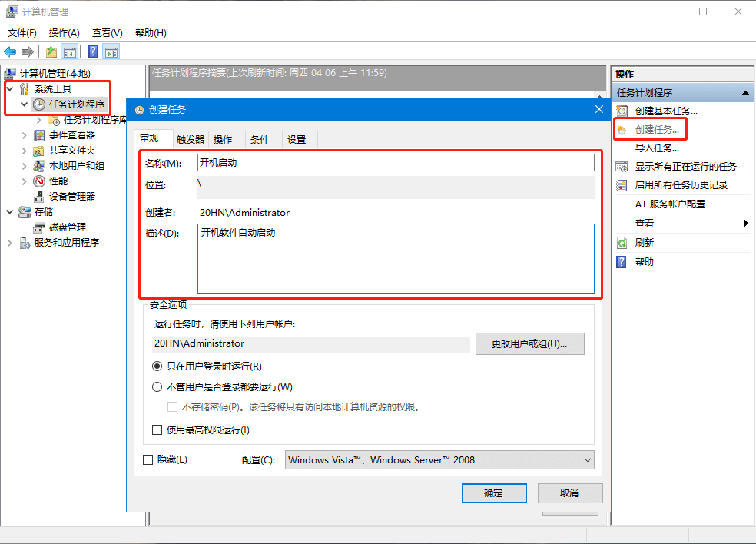Open the Configure for (配置) dropdown
756x544 pixels.
point(439,459)
